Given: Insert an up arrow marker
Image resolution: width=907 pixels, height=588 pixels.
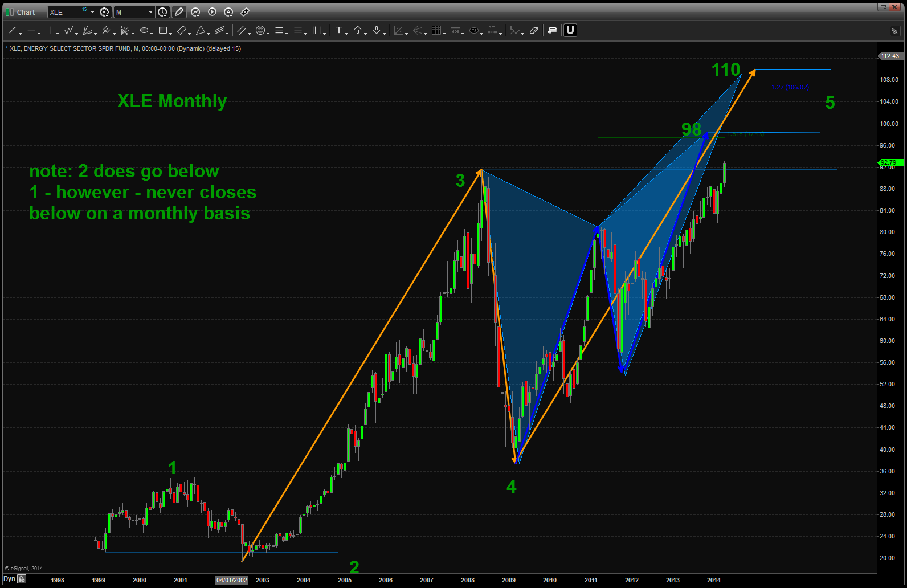Looking at the screenshot, I should click(x=358, y=30).
